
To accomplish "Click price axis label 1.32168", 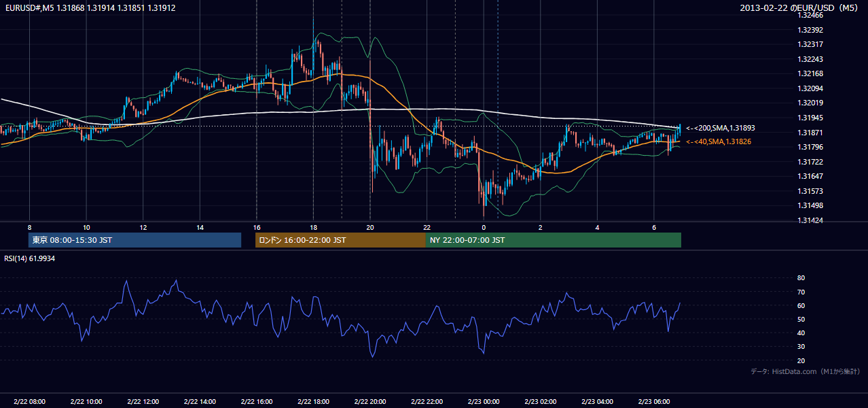I will [810, 73].
